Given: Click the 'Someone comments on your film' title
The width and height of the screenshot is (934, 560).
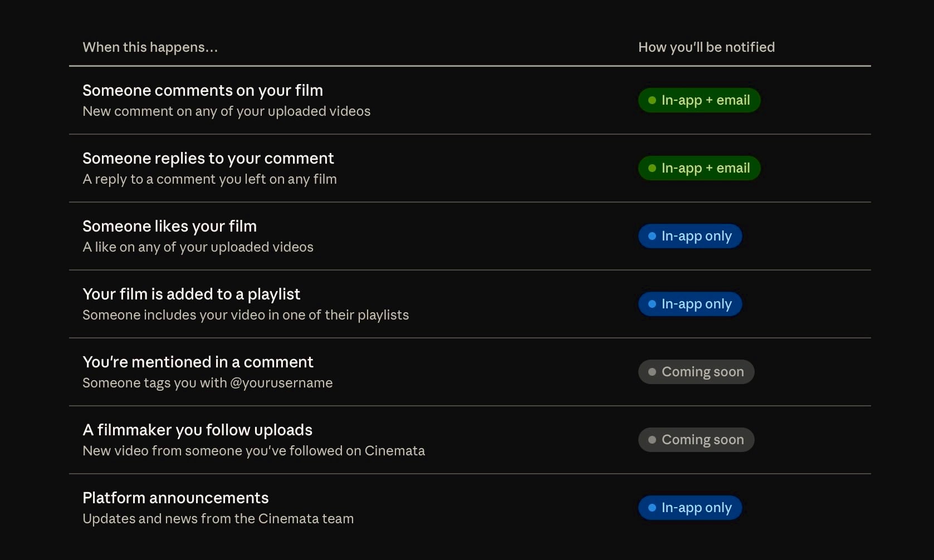Looking at the screenshot, I should point(203,90).
